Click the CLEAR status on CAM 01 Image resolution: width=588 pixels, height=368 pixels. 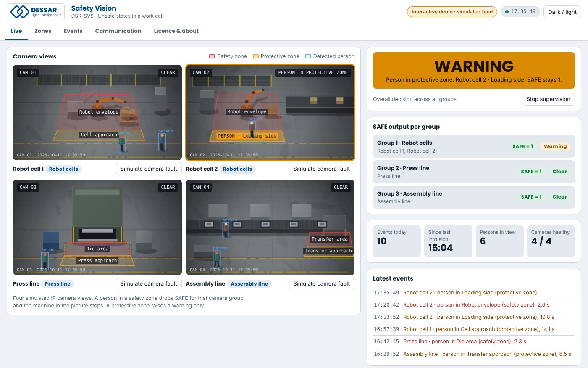click(x=168, y=72)
